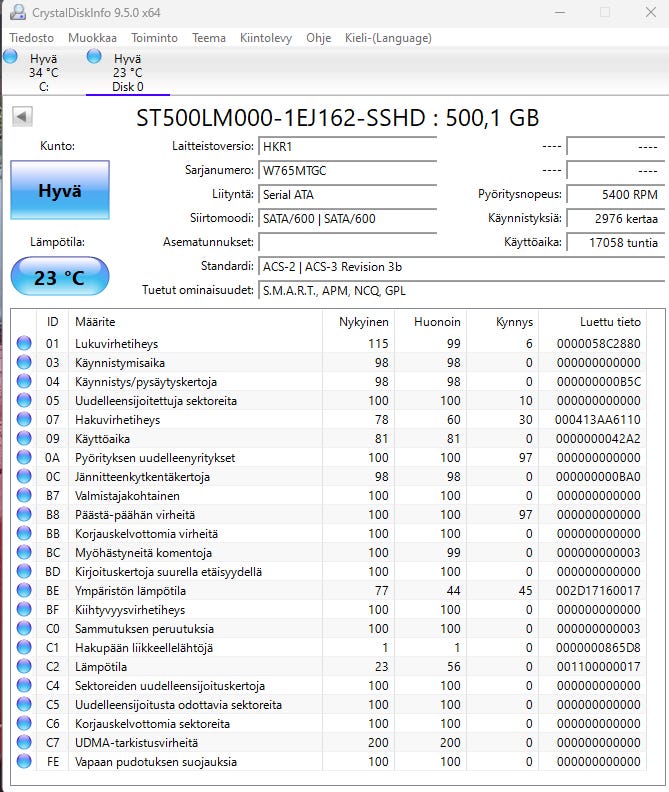This screenshot has width=669, height=792.
Task: Click the status icon for UDMA-tarkistusvirheitä row
Action: click(25, 743)
